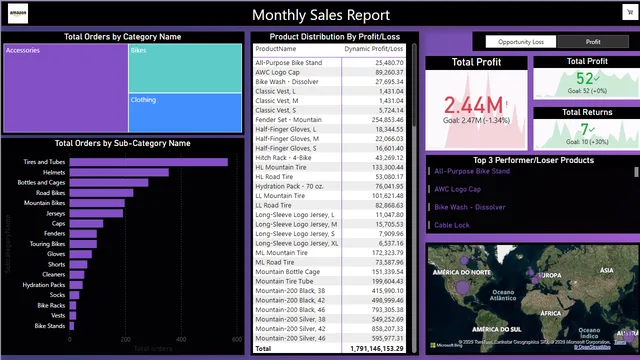Click the HL Mountain Tire row

329,167
